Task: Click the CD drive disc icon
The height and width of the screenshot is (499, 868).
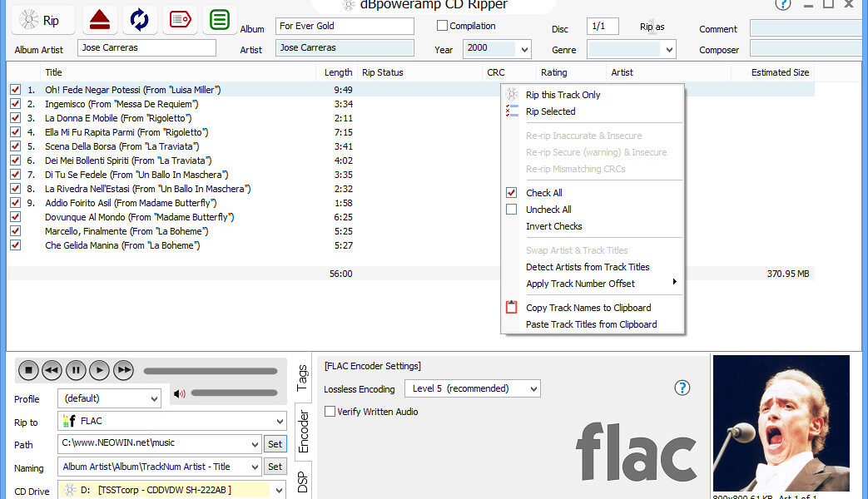Action: coord(70,490)
